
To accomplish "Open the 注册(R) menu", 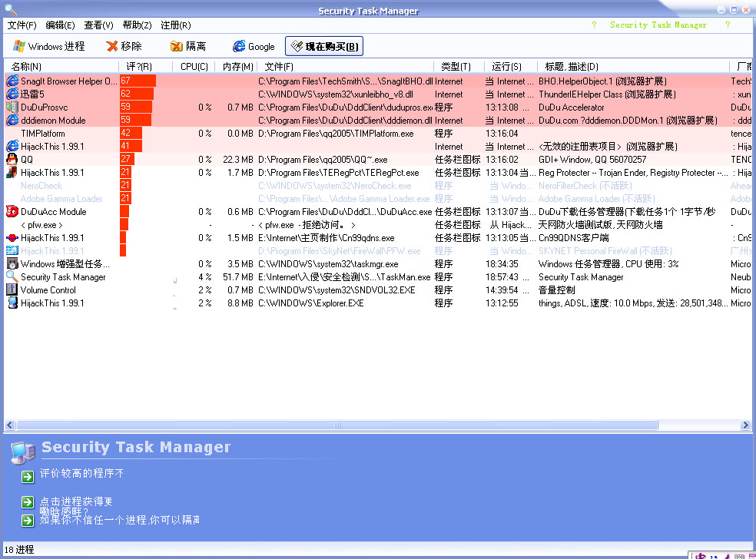I will coord(175,25).
